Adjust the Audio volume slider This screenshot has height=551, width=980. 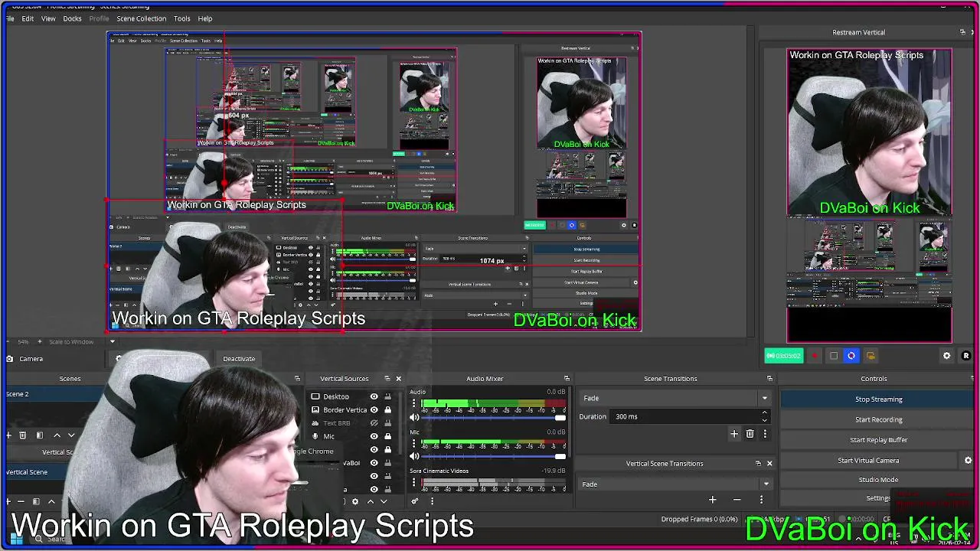[x=493, y=418]
